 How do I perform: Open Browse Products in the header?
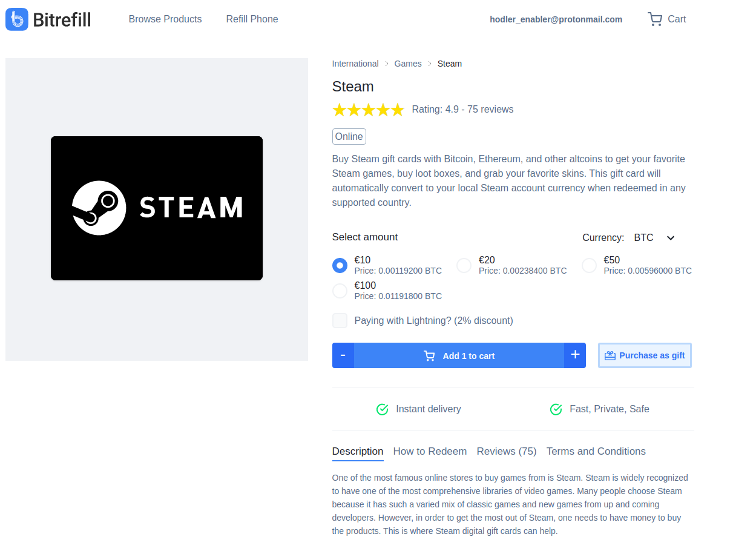click(x=165, y=19)
